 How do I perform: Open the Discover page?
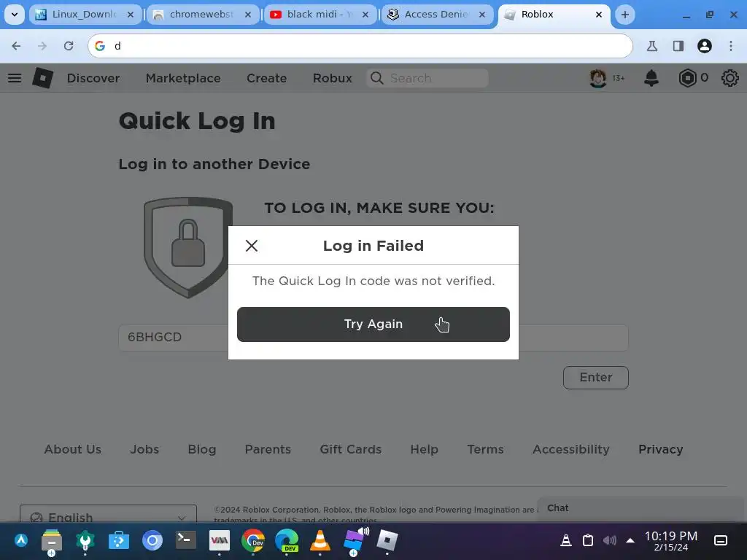point(93,78)
